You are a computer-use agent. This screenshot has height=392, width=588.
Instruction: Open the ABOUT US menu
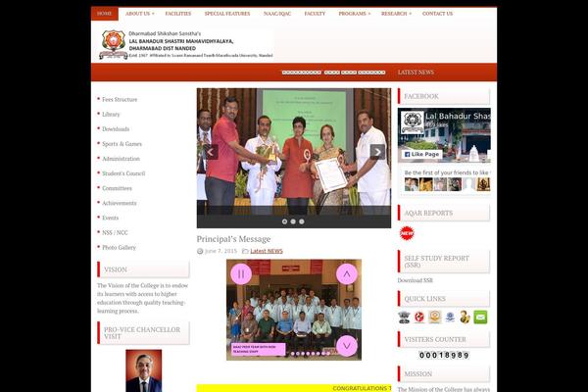tap(137, 14)
